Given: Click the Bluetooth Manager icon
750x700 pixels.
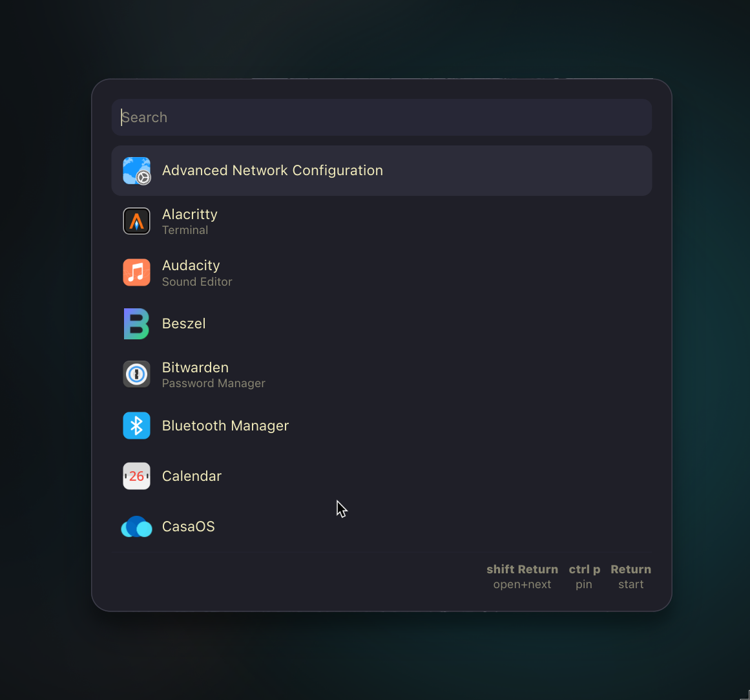Looking at the screenshot, I should point(136,425).
